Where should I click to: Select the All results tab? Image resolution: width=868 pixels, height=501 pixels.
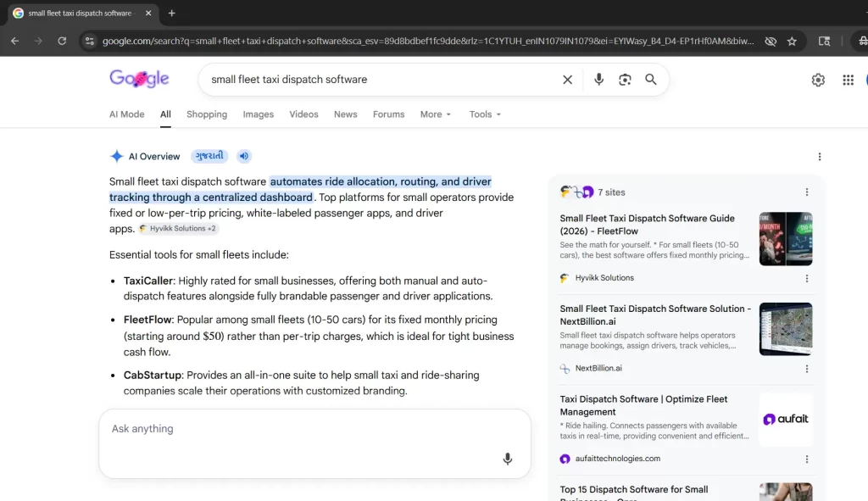click(165, 114)
